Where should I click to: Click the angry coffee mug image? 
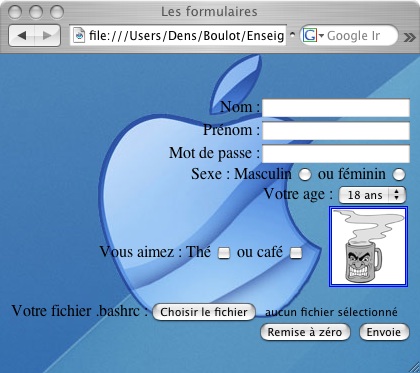[368, 246]
